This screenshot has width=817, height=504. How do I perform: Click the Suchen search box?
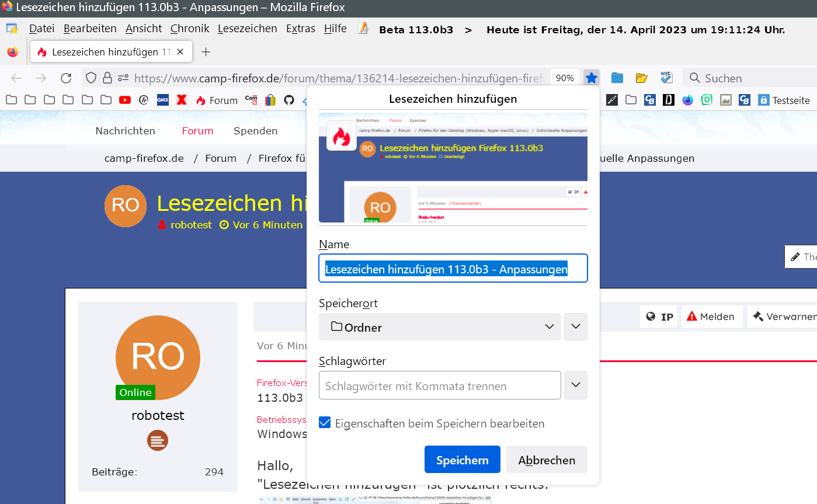[749, 78]
